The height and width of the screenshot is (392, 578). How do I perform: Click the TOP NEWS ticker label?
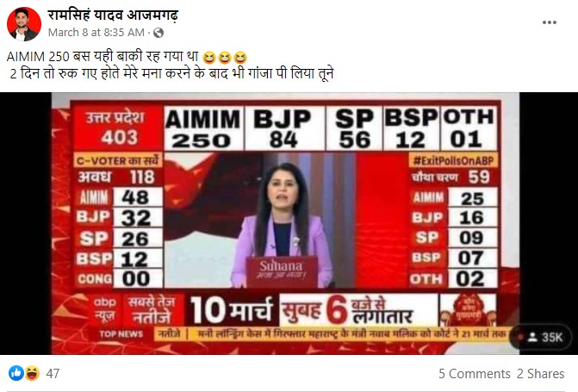121,334
